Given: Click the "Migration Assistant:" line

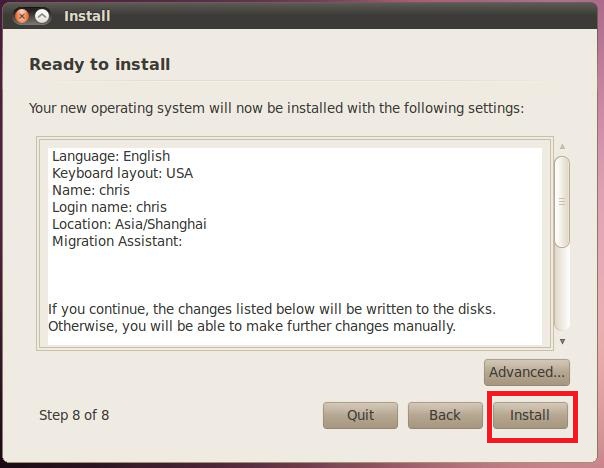Looking at the screenshot, I should coord(117,241).
